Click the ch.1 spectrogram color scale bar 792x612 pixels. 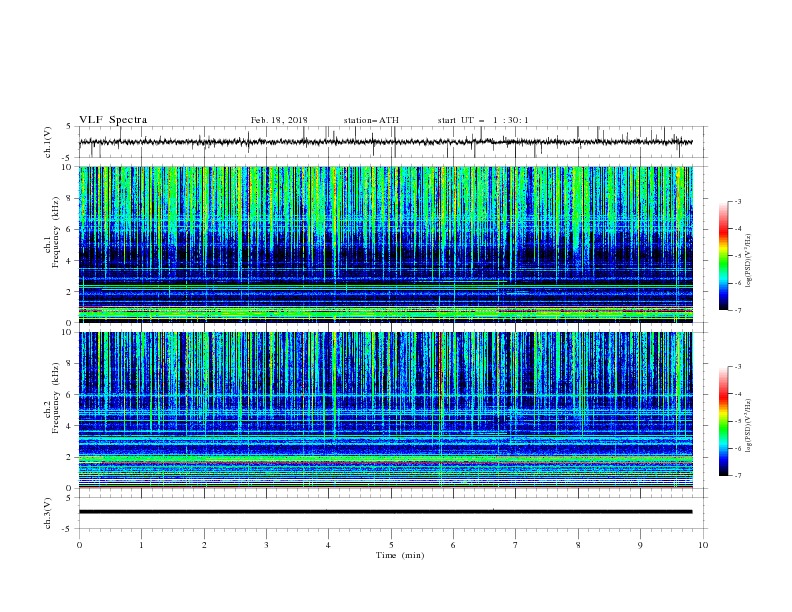pyautogui.click(x=723, y=256)
